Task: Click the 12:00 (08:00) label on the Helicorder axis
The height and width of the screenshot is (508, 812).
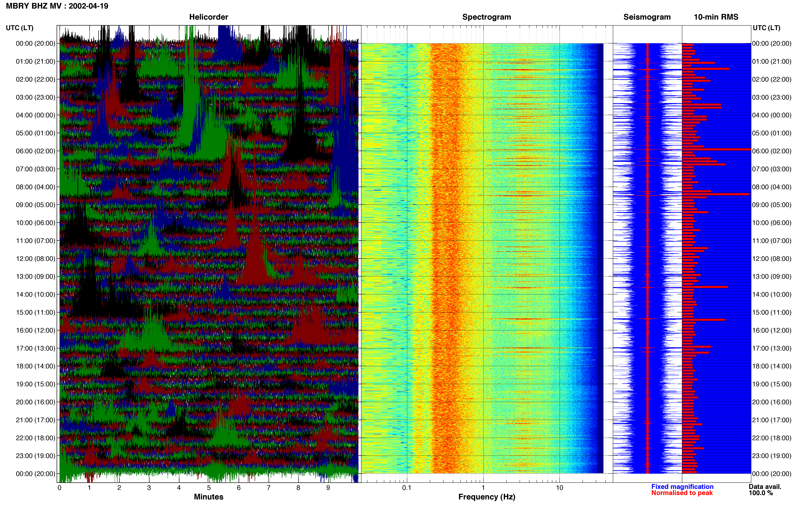Action: point(36,259)
